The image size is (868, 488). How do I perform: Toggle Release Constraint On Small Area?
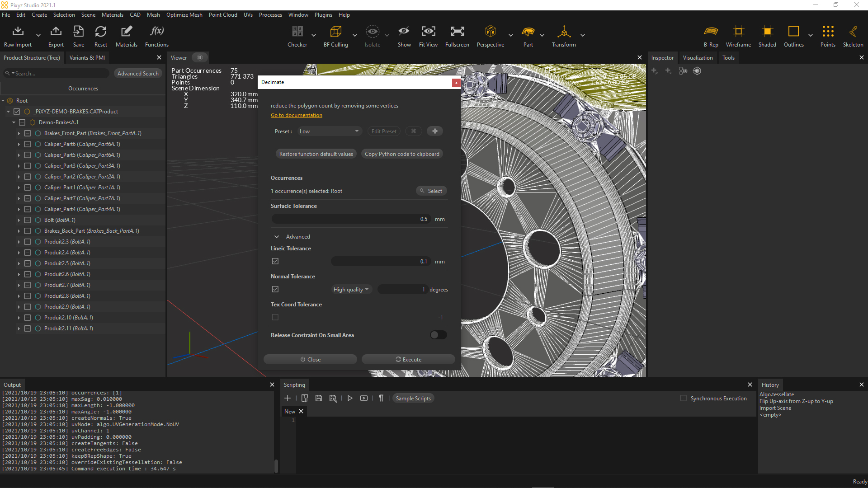[438, 335]
